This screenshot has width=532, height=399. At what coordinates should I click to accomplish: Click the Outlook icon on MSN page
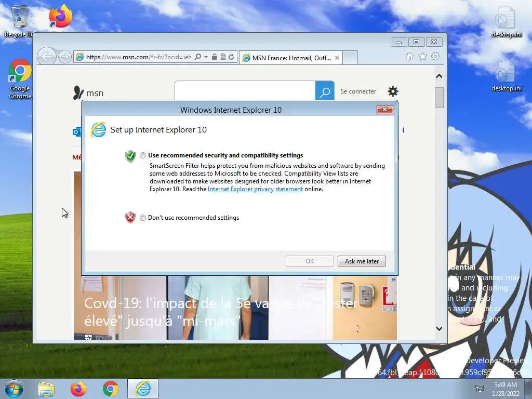point(77,131)
